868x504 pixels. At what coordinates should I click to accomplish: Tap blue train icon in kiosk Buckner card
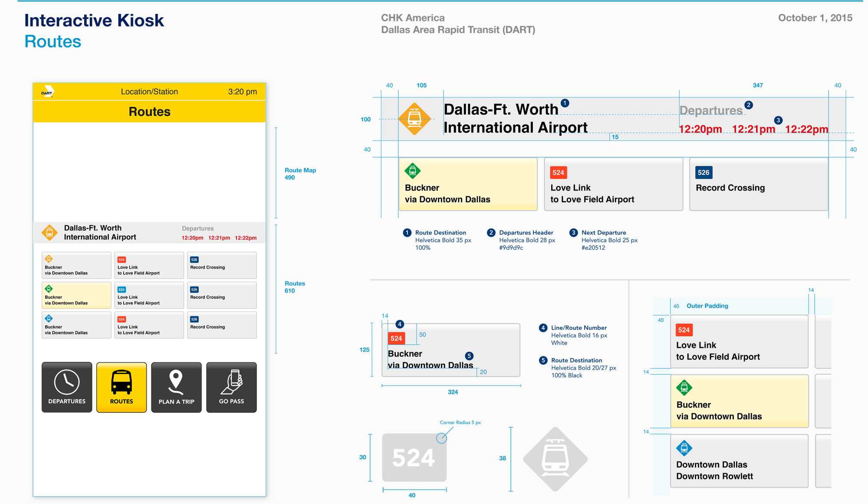click(x=49, y=318)
